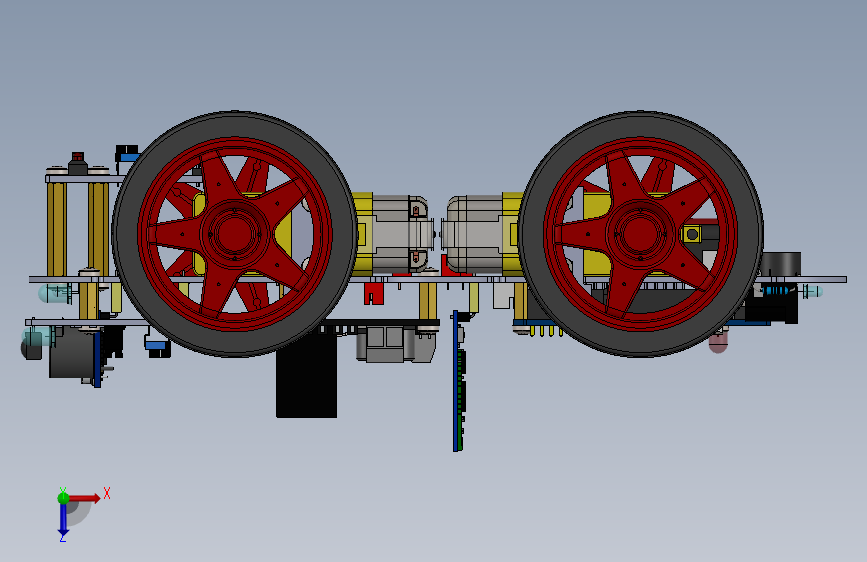Select the black buzzer cylinder at right end
This screenshot has height=562, width=867.
click(x=781, y=264)
